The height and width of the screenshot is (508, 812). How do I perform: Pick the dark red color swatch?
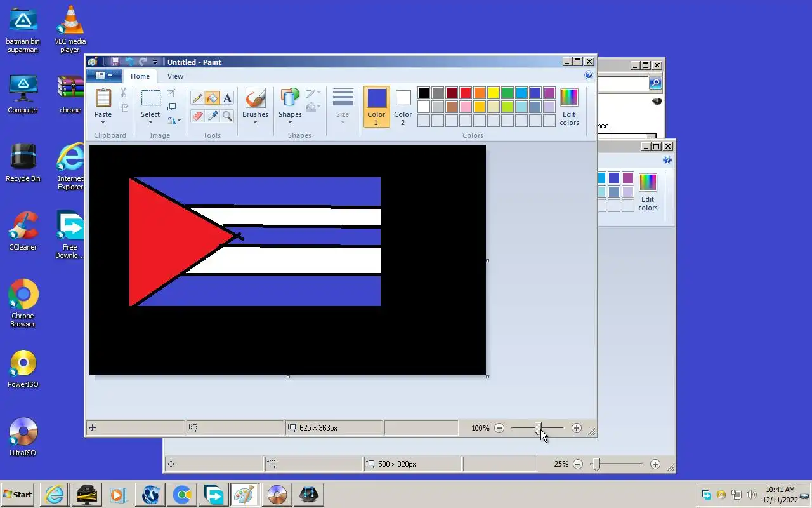(452, 93)
